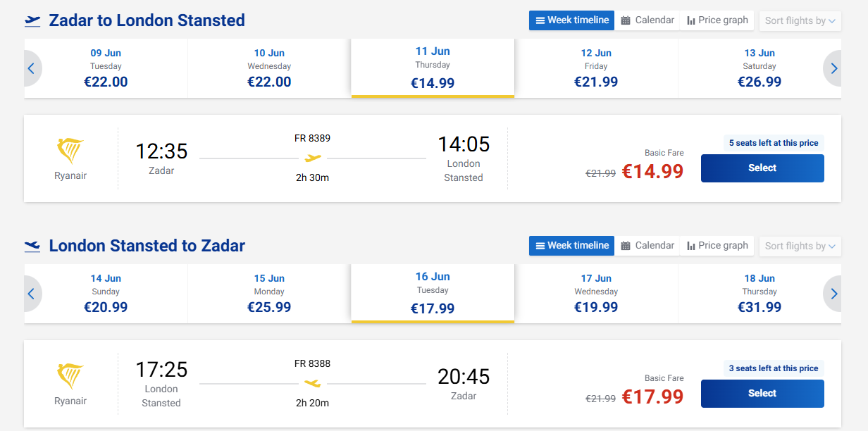The width and height of the screenshot is (868, 431).
Task: Show later return dates with the right arrow
Action: click(833, 294)
